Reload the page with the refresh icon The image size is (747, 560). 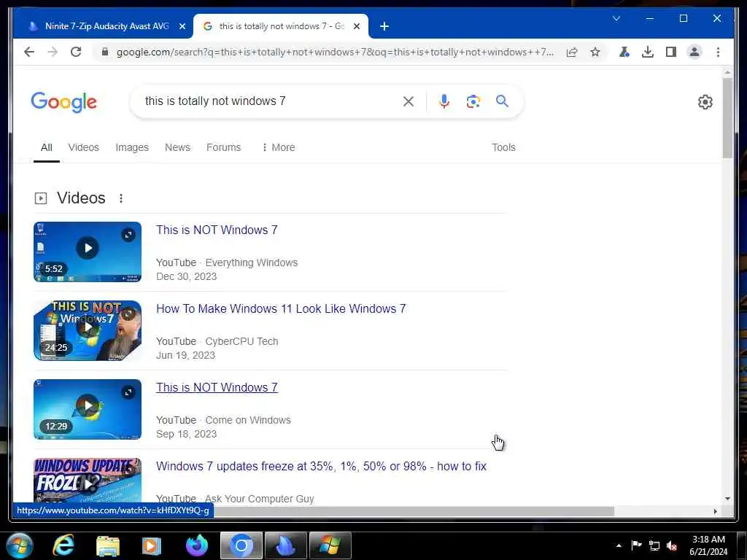76,52
